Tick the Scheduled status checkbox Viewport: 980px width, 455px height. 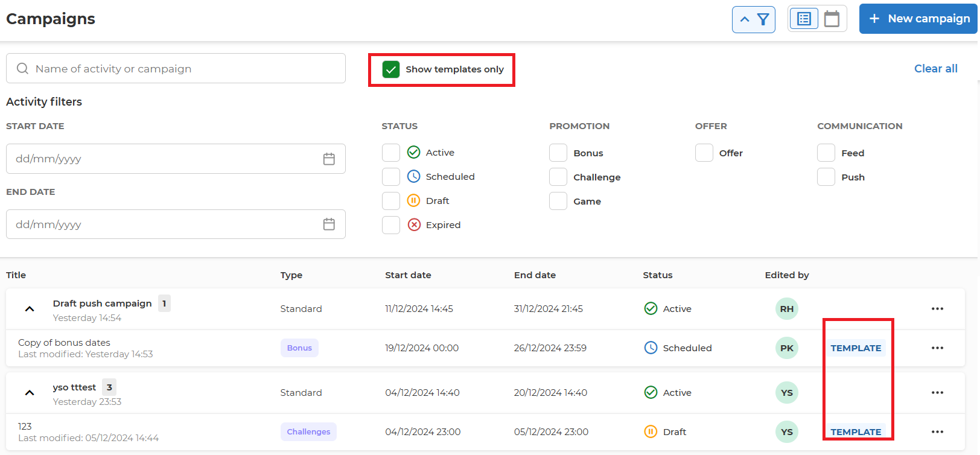(391, 177)
